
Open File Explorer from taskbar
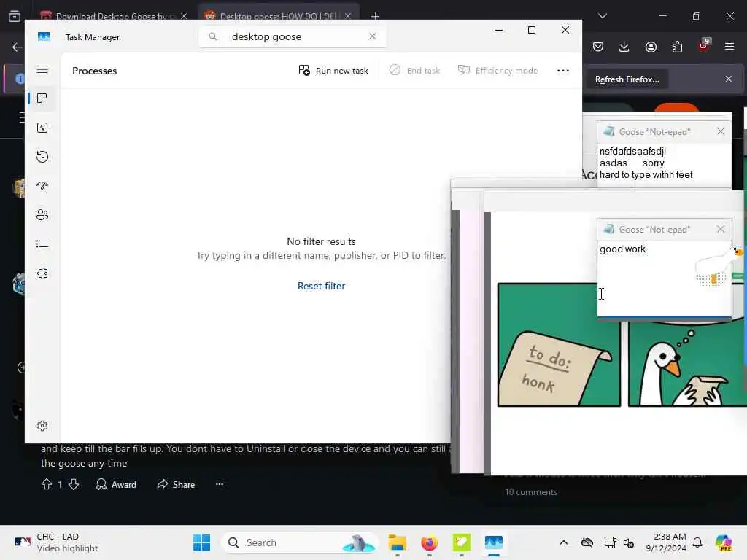[397, 542]
